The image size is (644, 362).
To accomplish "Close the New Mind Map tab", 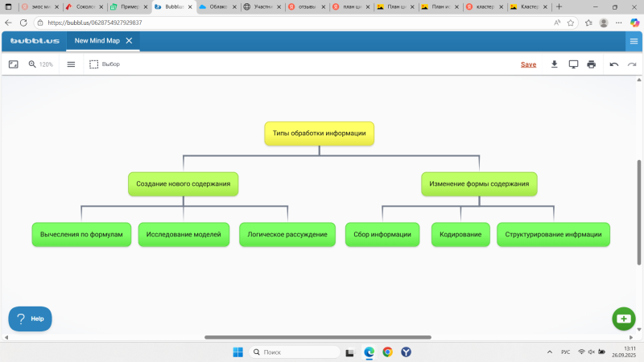I will (x=130, y=40).
